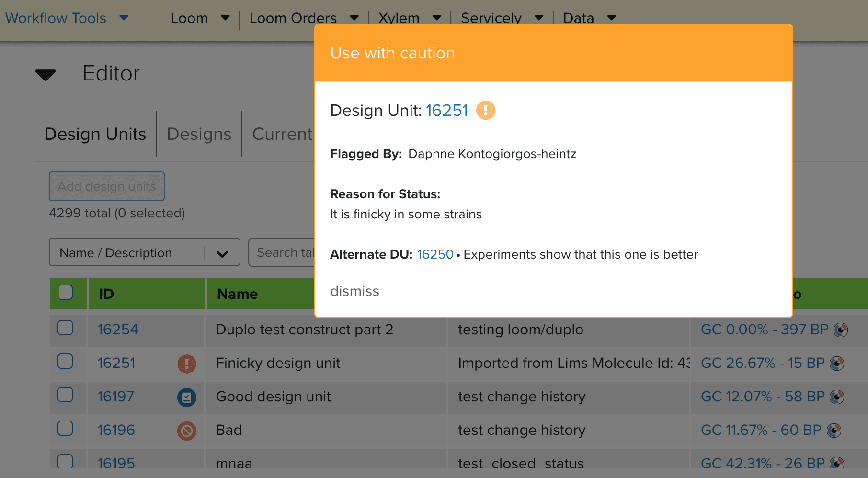Viewport: 868px width, 478px height.
Task: Toggle the select-all checkbox in table header
Action: [x=66, y=292]
